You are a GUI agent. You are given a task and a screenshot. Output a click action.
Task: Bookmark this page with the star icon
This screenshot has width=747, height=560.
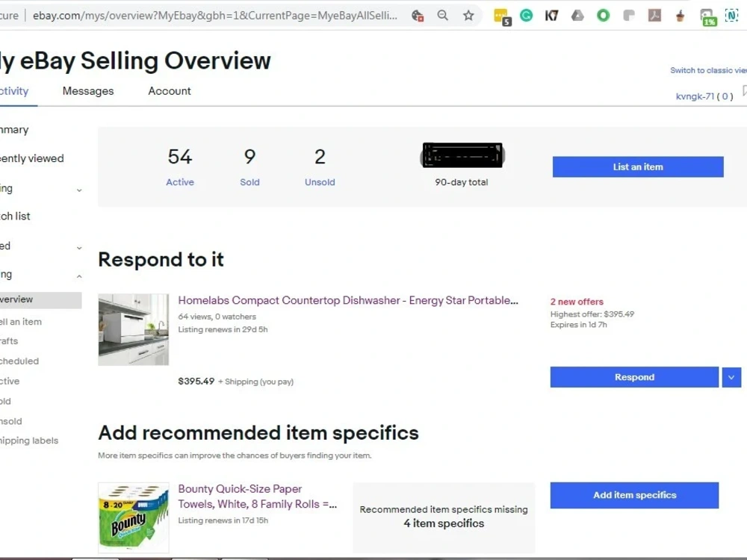[468, 16]
